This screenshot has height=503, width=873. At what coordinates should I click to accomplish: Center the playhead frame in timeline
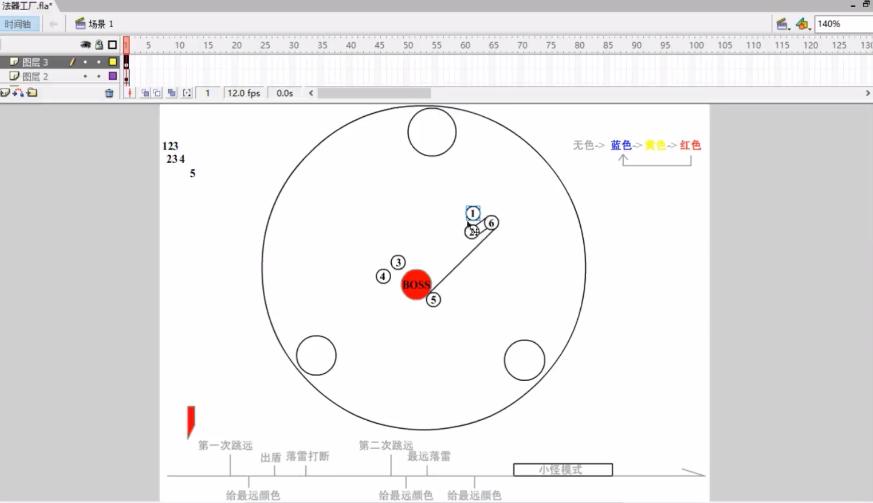tap(127, 93)
